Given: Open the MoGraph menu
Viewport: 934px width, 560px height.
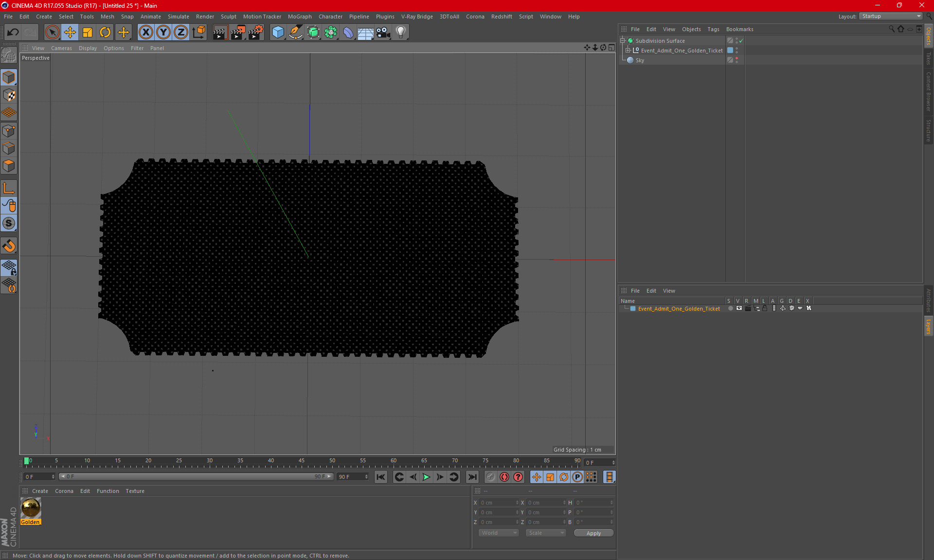Looking at the screenshot, I should tap(300, 17).
